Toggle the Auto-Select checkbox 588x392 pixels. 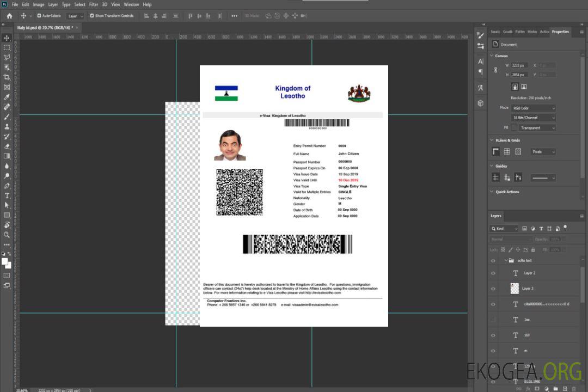pyautogui.click(x=39, y=16)
